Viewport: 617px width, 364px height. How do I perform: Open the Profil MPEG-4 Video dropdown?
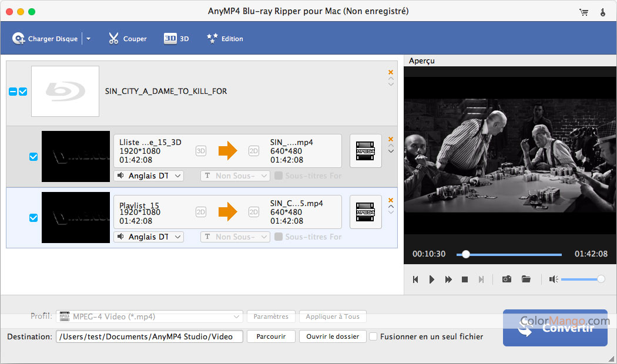149,316
